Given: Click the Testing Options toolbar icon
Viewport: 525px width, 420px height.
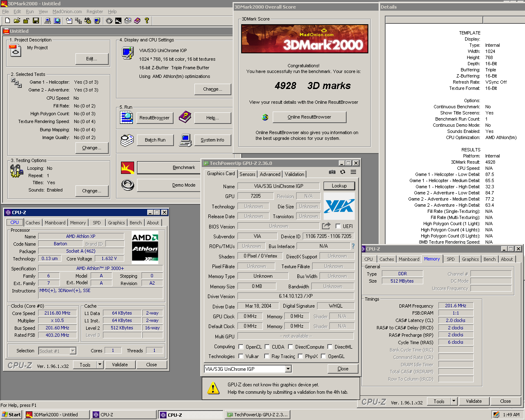Looking at the screenshot, I should click(88, 21).
